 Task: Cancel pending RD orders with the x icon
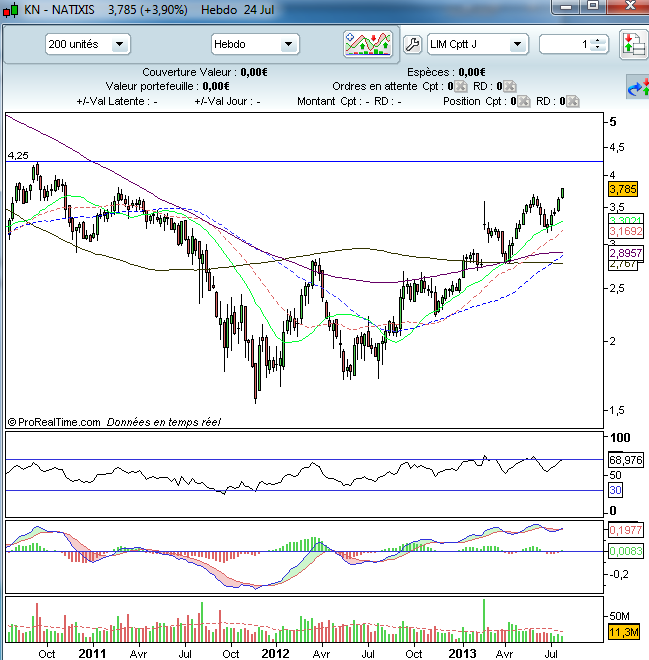pyautogui.click(x=510, y=86)
